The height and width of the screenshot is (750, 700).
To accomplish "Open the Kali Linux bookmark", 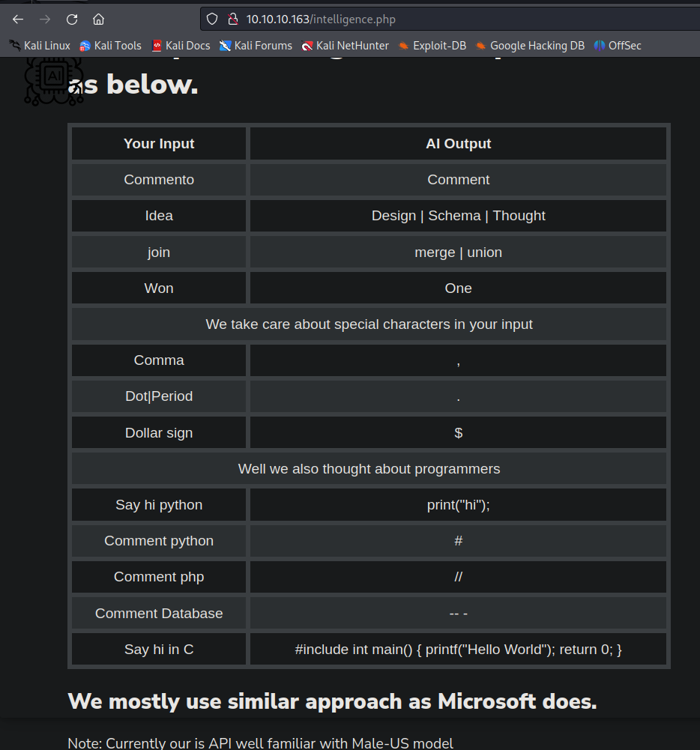I will click(x=40, y=45).
